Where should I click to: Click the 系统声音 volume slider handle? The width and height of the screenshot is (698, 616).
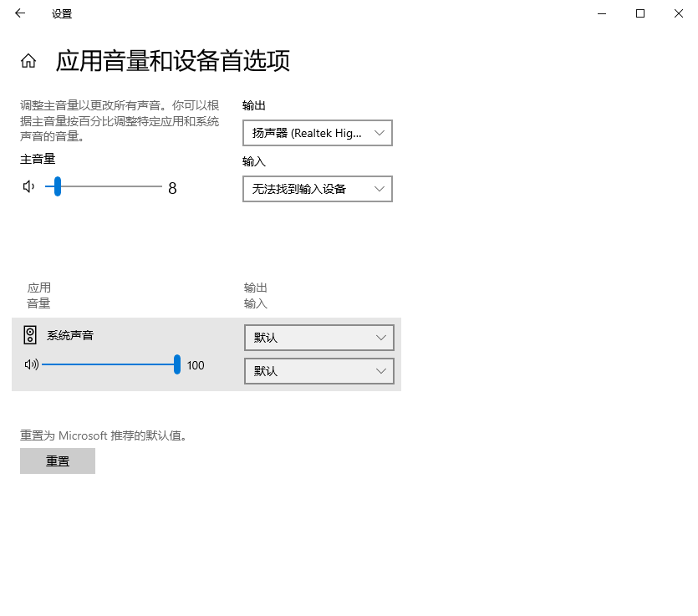(177, 364)
